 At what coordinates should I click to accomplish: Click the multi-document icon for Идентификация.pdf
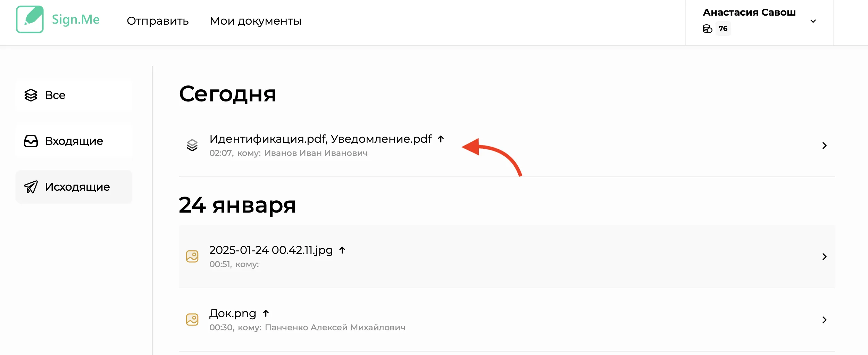(192, 145)
